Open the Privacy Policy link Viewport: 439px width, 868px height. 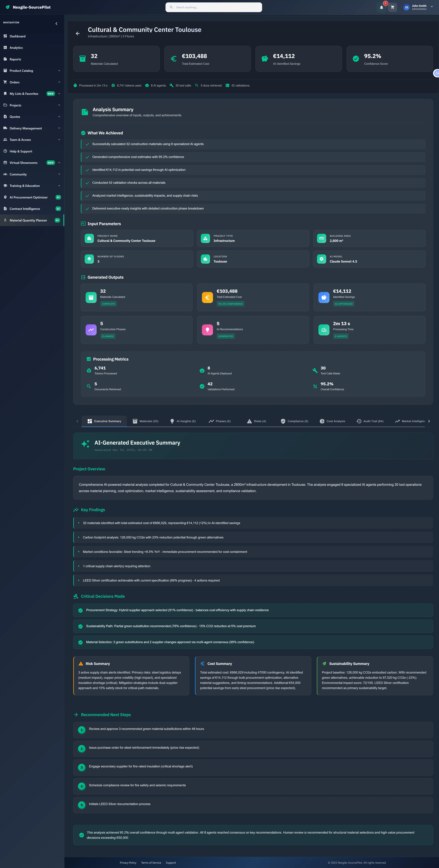point(128,863)
